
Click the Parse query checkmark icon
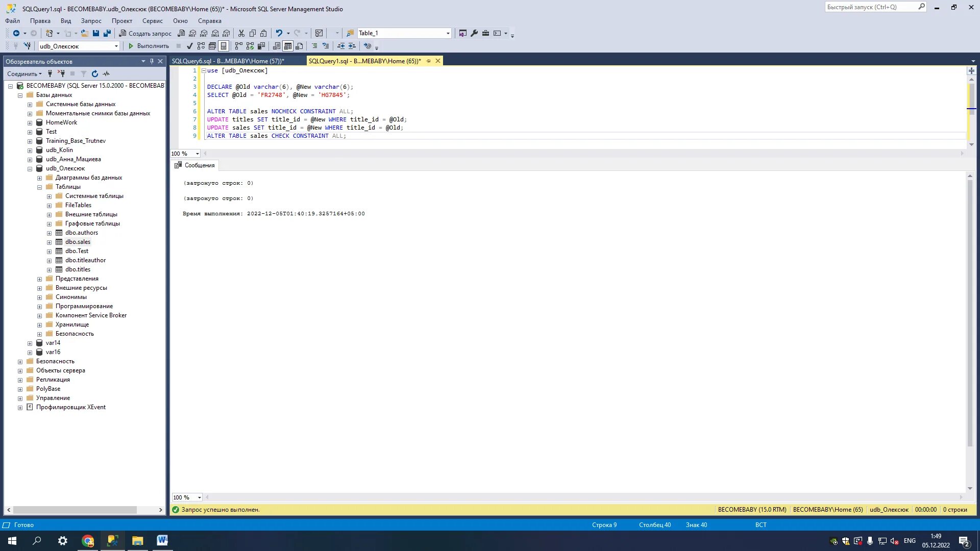[190, 46]
